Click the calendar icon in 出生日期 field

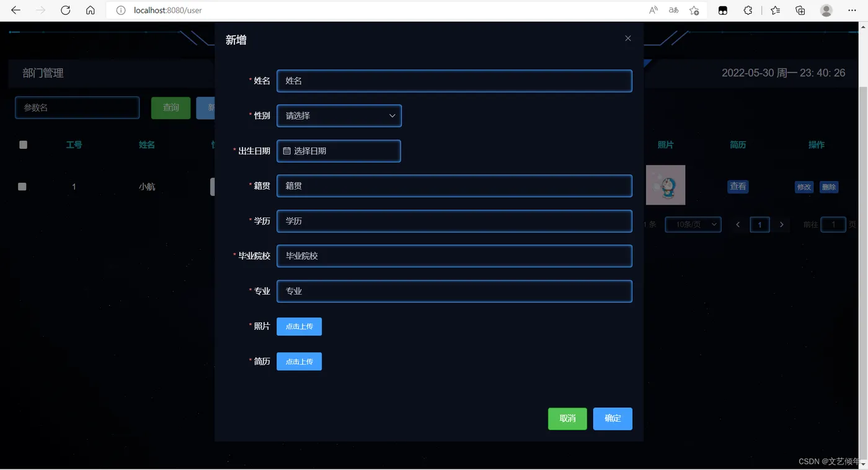[x=287, y=151]
